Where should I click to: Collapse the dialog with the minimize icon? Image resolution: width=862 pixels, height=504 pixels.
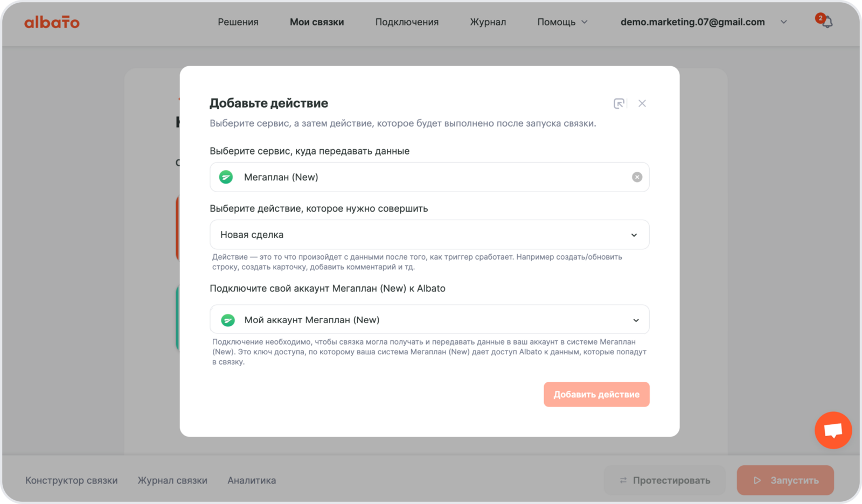[619, 103]
